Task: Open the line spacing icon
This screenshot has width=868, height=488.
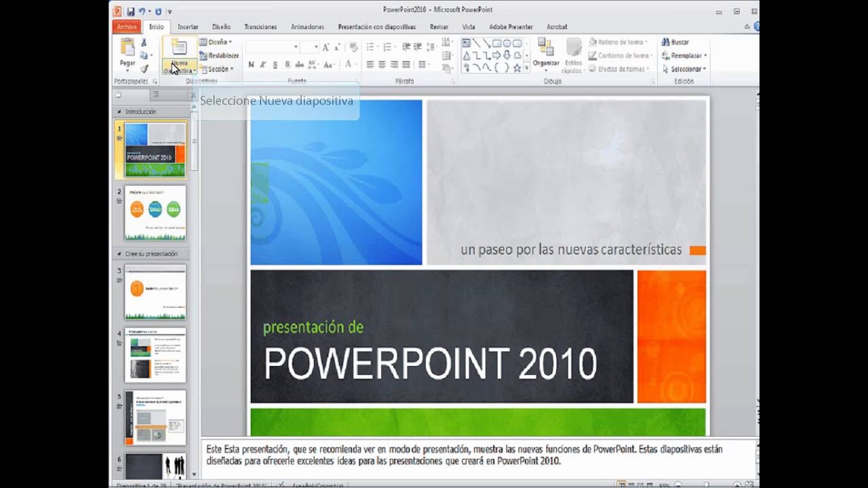Action: coord(431,47)
